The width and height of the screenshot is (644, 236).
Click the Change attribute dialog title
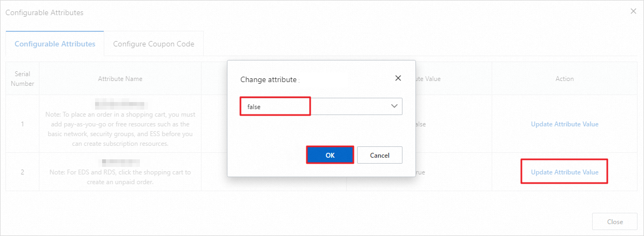coord(269,79)
